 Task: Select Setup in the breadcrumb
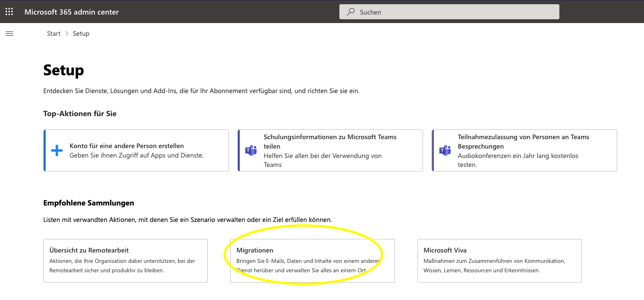click(x=81, y=33)
